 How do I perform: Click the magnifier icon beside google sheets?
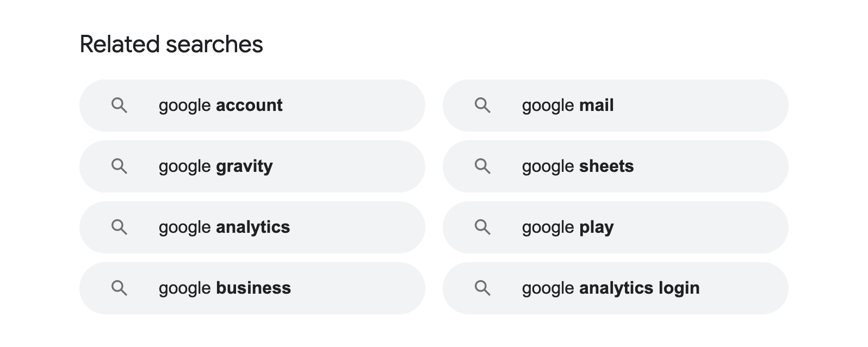(x=483, y=166)
